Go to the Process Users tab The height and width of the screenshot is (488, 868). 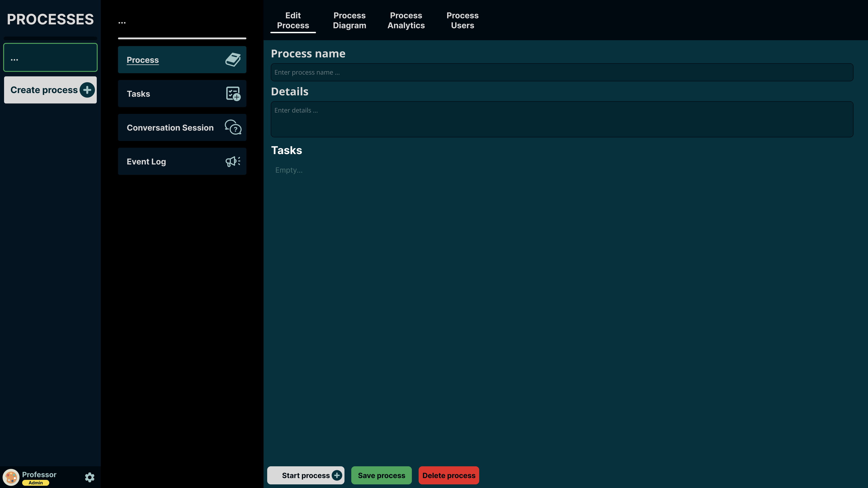(x=462, y=21)
